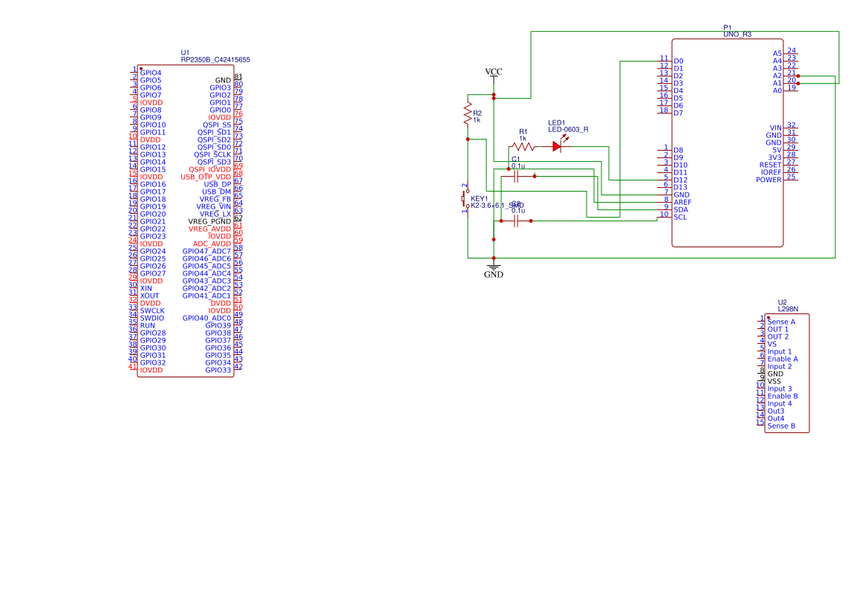This screenshot has height=615, width=868.
Task: Click the OUT 1 pin on L298N
Action: (777, 329)
